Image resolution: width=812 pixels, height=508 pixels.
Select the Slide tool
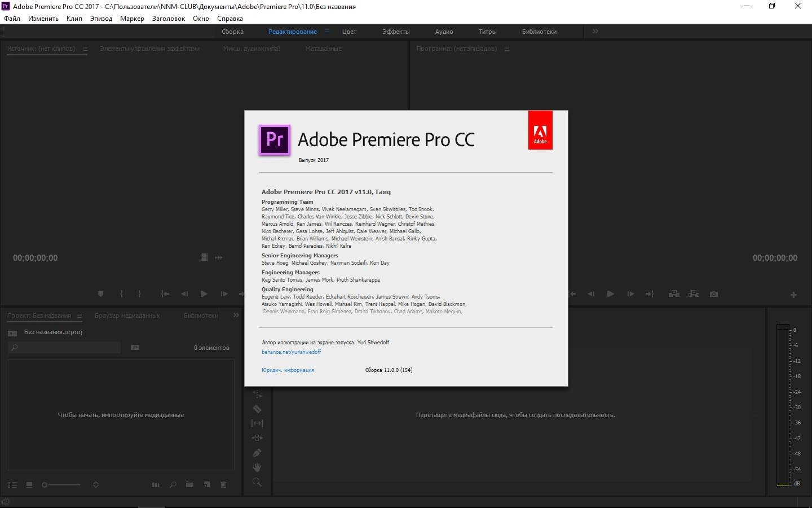pyautogui.click(x=257, y=438)
